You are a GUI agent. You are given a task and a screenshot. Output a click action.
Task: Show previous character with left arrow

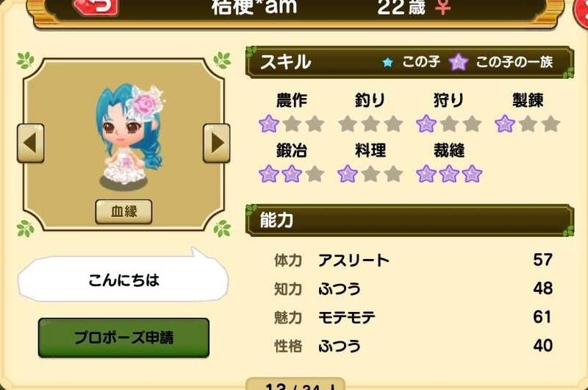point(30,143)
